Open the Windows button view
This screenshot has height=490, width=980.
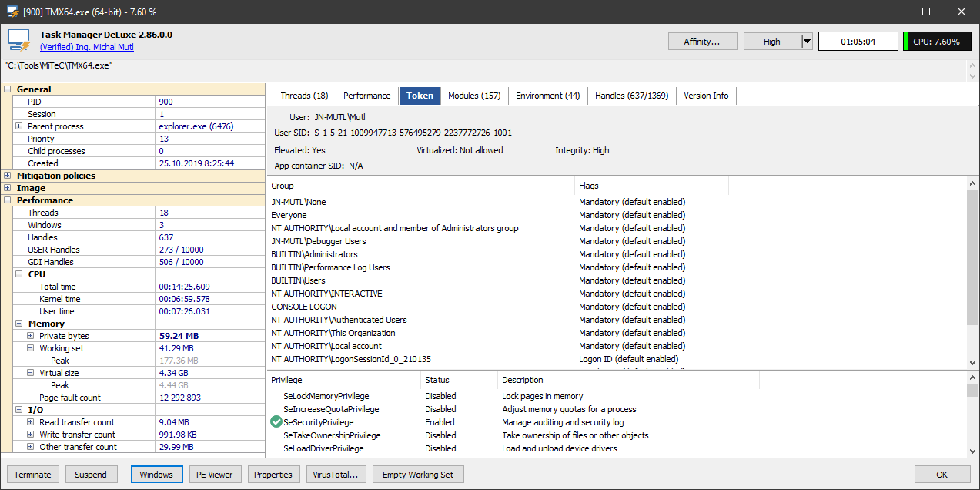pos(156,475)
